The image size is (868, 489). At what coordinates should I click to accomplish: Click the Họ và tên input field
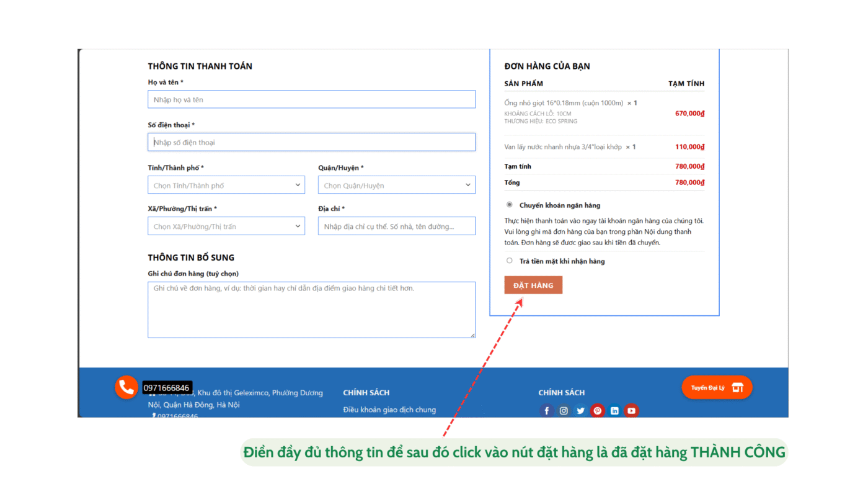pos(311,99)
